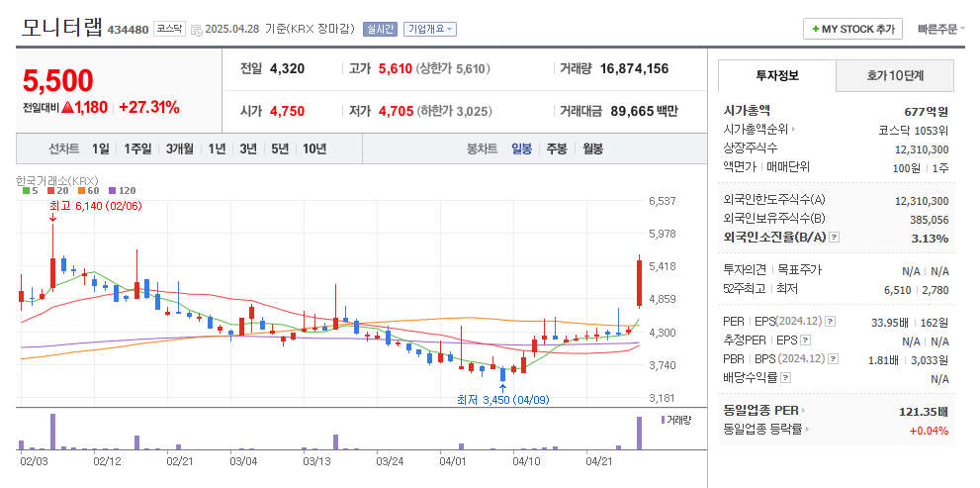The image size is (980, 488).
Task: Click the last tall volume bar at chart end
Action: pos(640,433)
